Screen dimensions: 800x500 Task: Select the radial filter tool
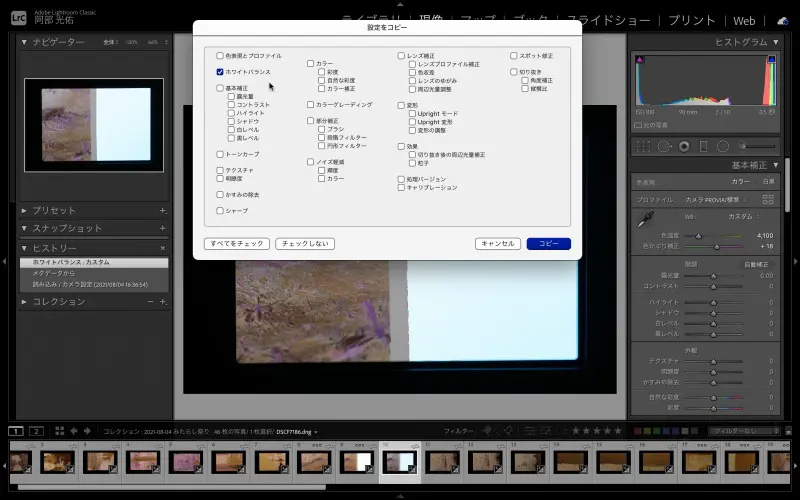pyautogui.click(x=723, y=146)
